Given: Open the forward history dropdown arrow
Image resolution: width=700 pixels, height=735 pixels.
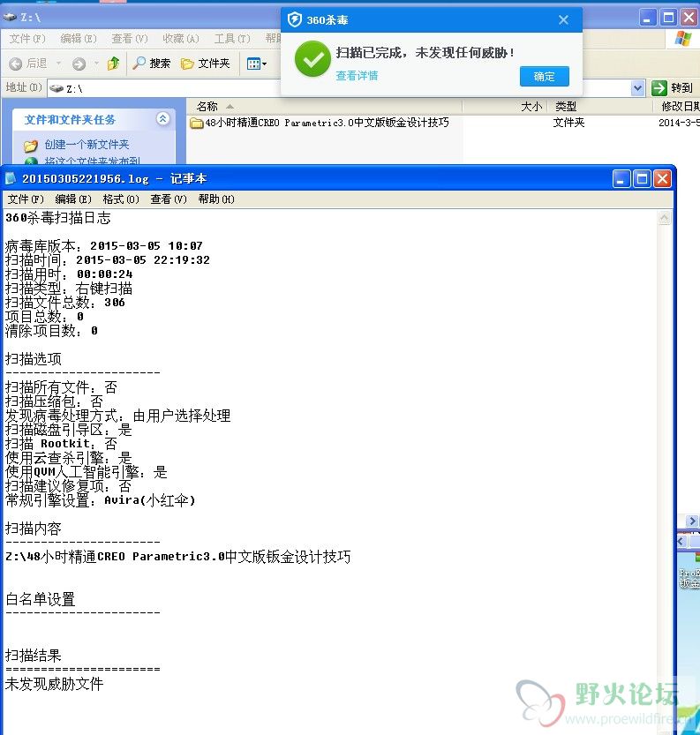Looking at the screenshot, I should pyautogui.click(x=96, y=64).
